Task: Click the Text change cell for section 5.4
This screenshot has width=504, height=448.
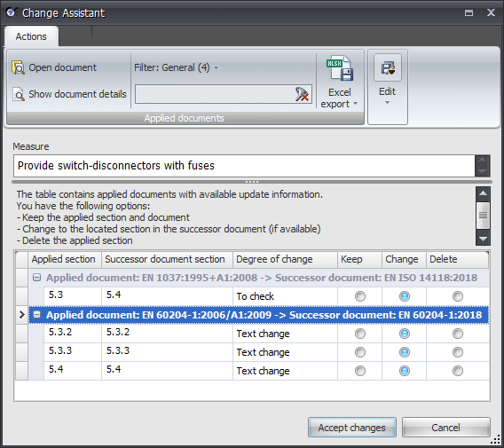Action: 285,371
